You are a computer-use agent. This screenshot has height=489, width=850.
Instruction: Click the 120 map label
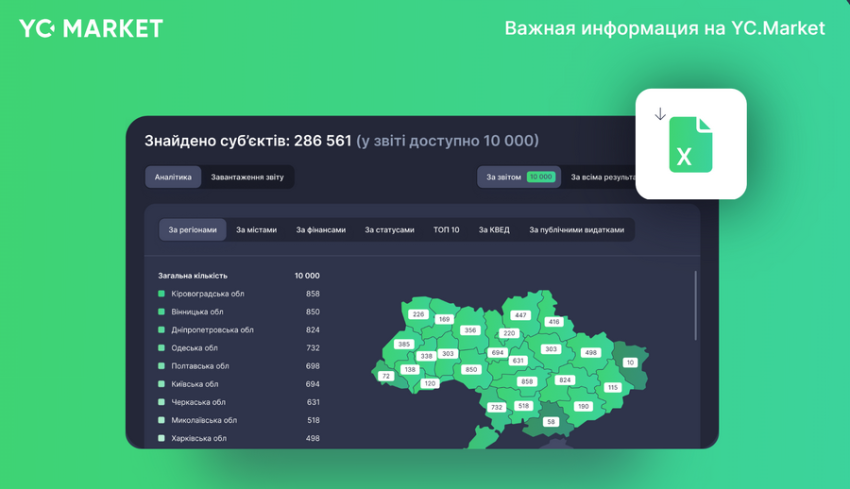point(430,383)
